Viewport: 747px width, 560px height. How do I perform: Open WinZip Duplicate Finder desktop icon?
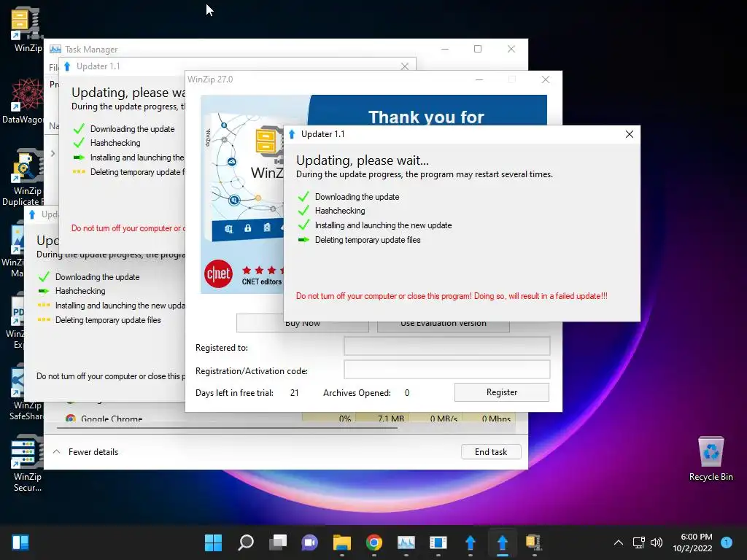pos(24,177)
